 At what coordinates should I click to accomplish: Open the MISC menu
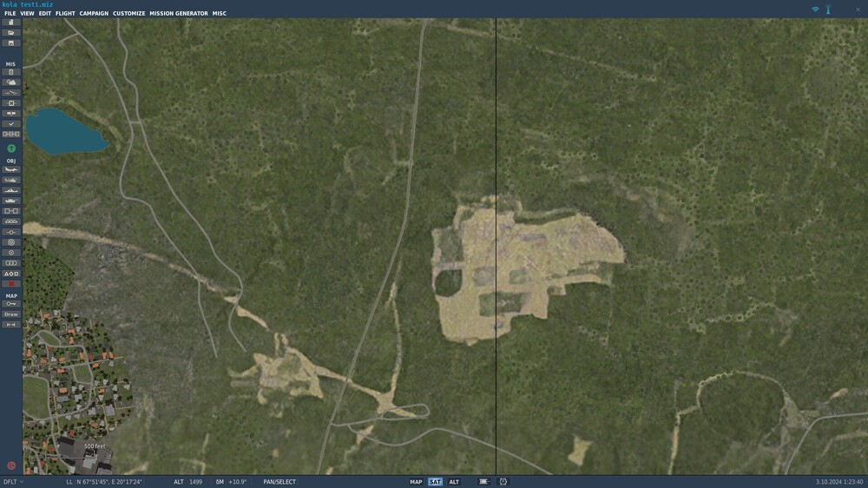(220, 13)
